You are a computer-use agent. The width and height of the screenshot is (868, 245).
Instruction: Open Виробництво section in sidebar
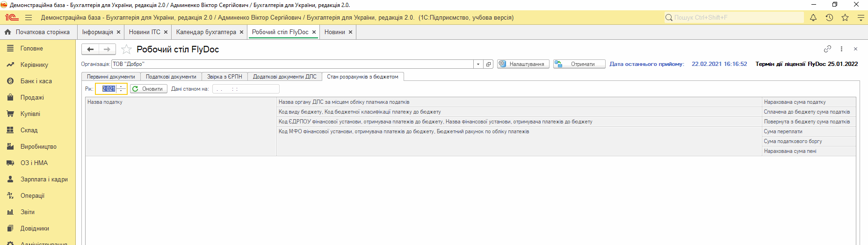click(x=37, y=147)
